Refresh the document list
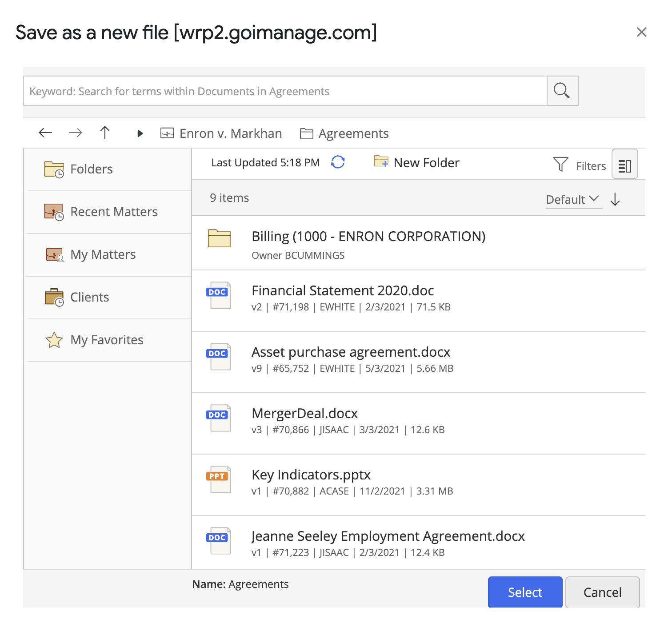The width and height of the screenshot is (672, 628). point(338,162)
